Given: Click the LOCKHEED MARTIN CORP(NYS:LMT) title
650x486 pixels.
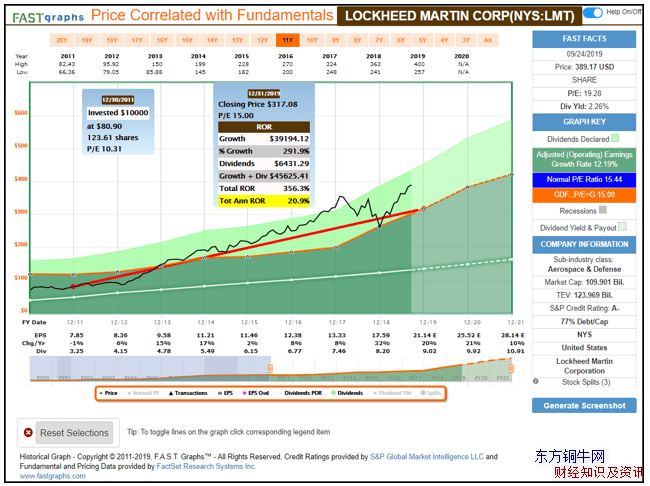Looking at the screenshot, I should (x=460, y=16).
